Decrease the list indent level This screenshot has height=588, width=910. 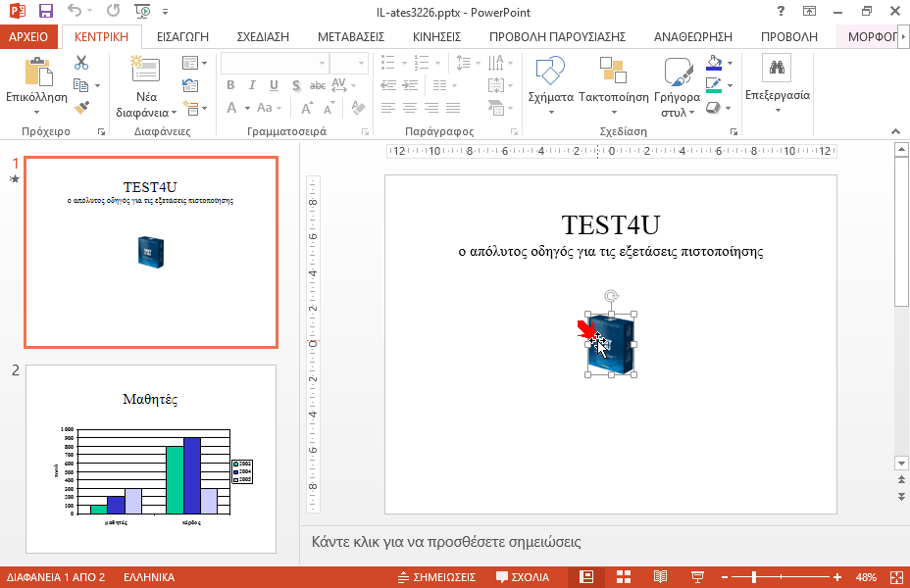pos(388,85)
